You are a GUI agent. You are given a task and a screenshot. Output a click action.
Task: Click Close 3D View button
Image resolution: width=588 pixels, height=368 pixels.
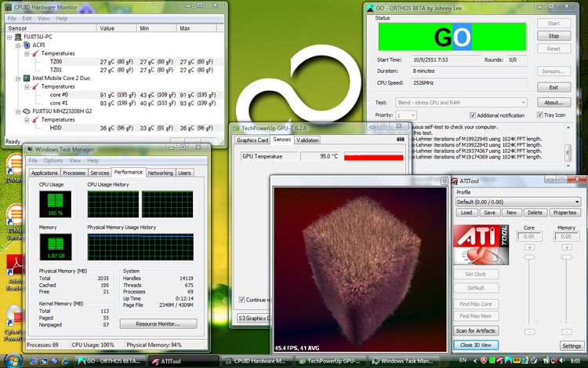click(476, 344)
